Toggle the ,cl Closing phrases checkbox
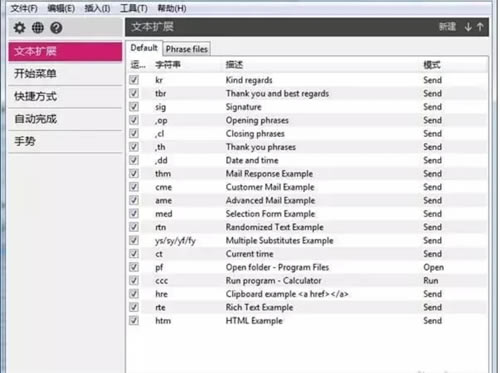The image size is (500, 373). (134, 133)
